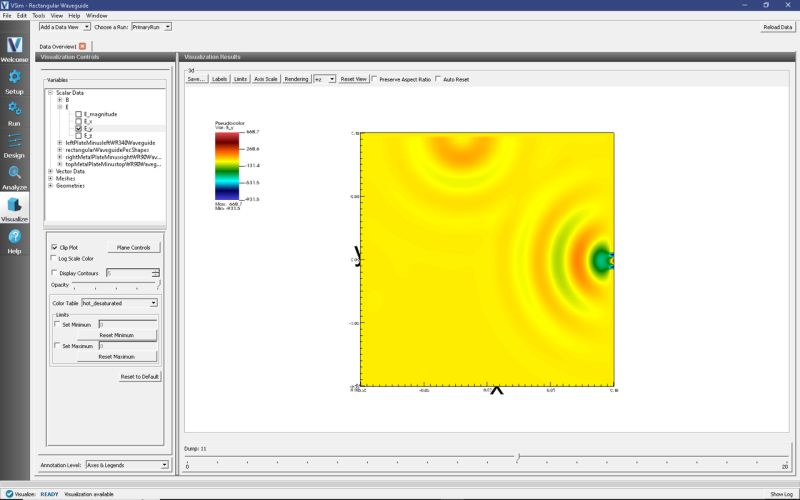800x500 pixels.
Task: Click the Dump timeline slider handle
Action: pos(518,457)
